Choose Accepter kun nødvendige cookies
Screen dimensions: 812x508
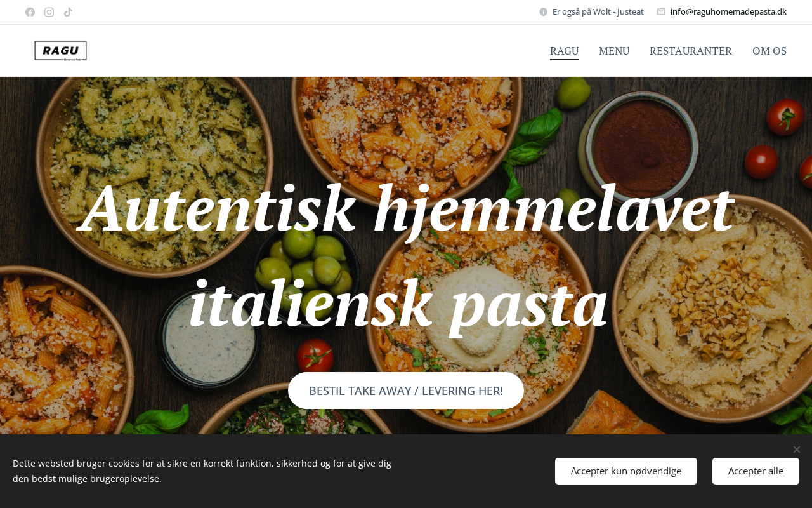tap(626, 471)
